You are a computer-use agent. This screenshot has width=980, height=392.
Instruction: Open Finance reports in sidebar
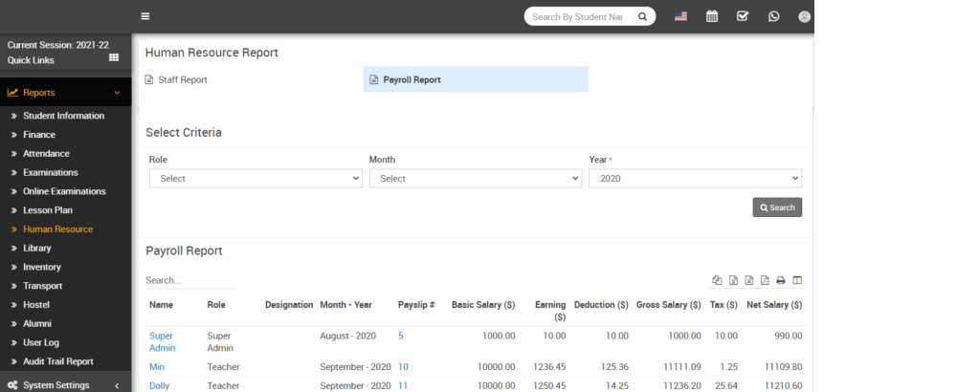point(39,135)
